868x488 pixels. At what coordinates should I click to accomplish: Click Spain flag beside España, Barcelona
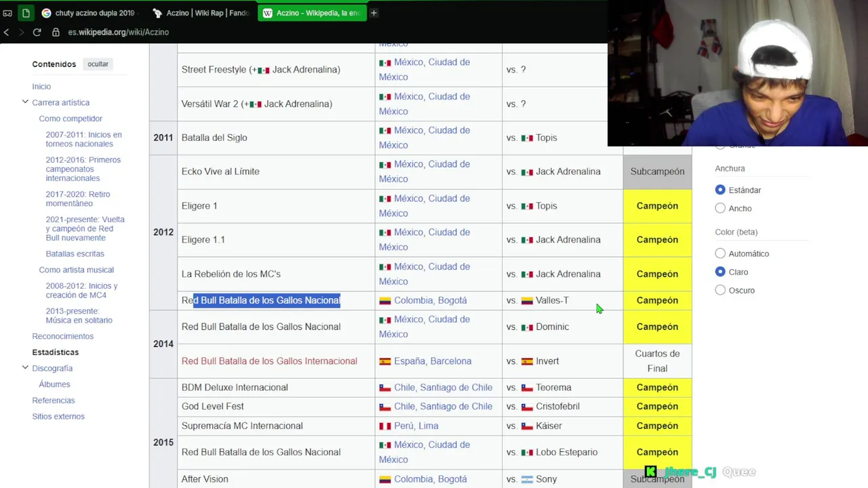(384, 361)
